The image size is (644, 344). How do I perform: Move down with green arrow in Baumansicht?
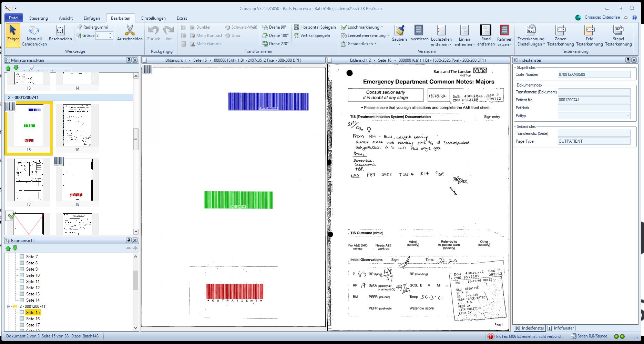[15, 248]
